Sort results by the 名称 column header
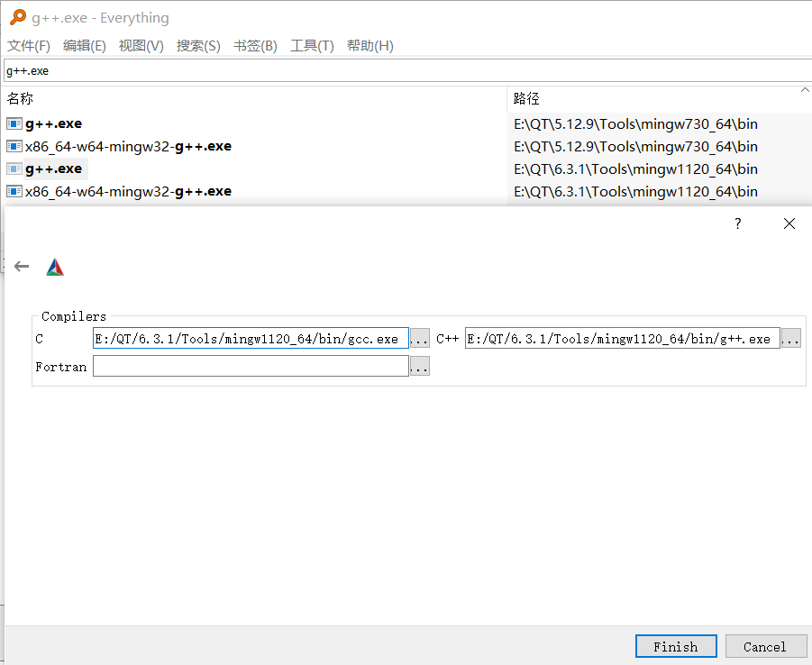Image resolution: width=812 pixels, height=665 pixels. coord(255,98)
